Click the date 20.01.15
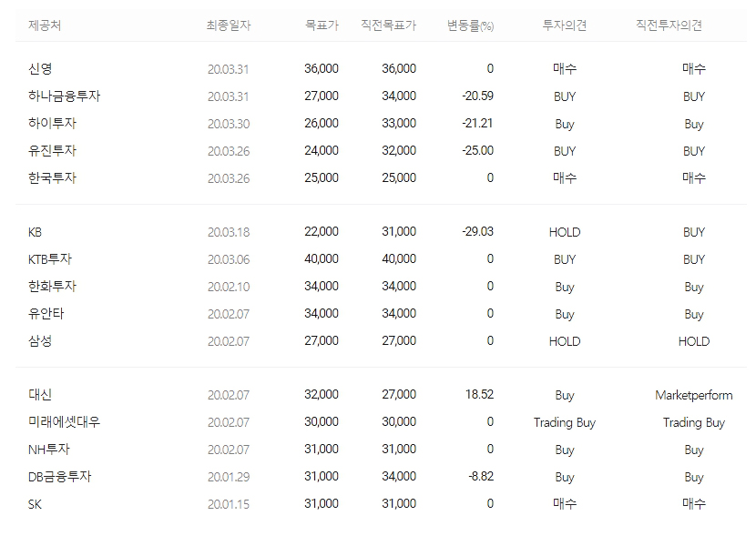This screenshot has height=536, width=756. [x=229, y=504]
